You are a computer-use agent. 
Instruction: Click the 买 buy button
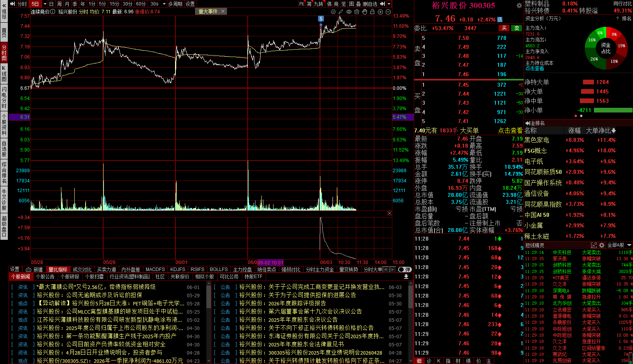point(504,28)
